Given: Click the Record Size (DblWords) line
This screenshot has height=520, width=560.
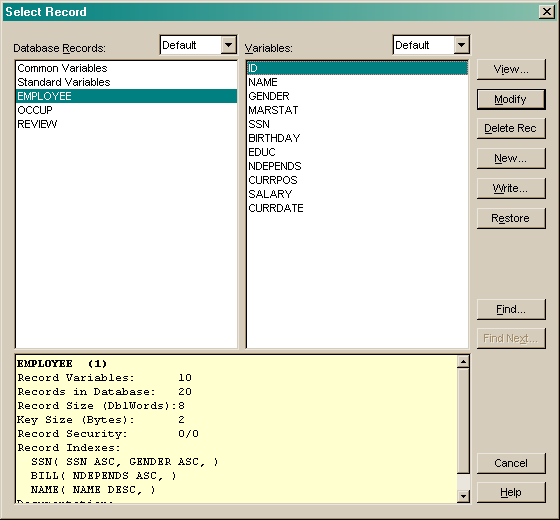Looking at the screenshot, I should (101, 406).
